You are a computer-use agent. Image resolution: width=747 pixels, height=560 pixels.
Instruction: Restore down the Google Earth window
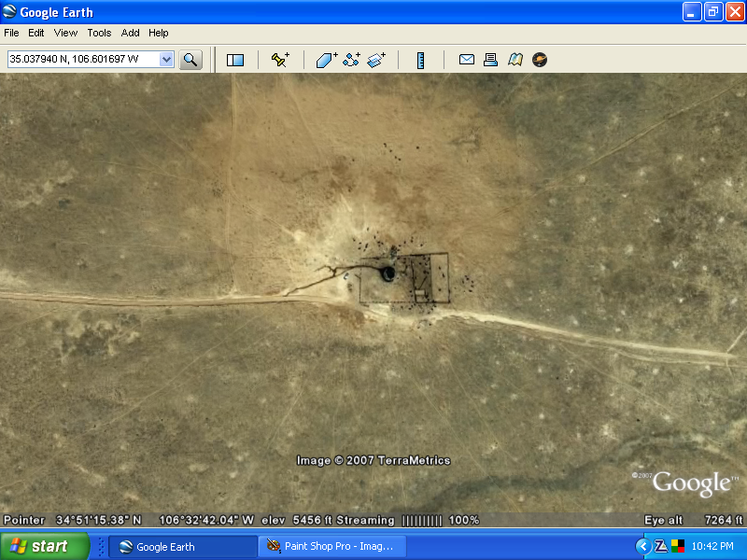pyautogui.click(x=713, y=12)
